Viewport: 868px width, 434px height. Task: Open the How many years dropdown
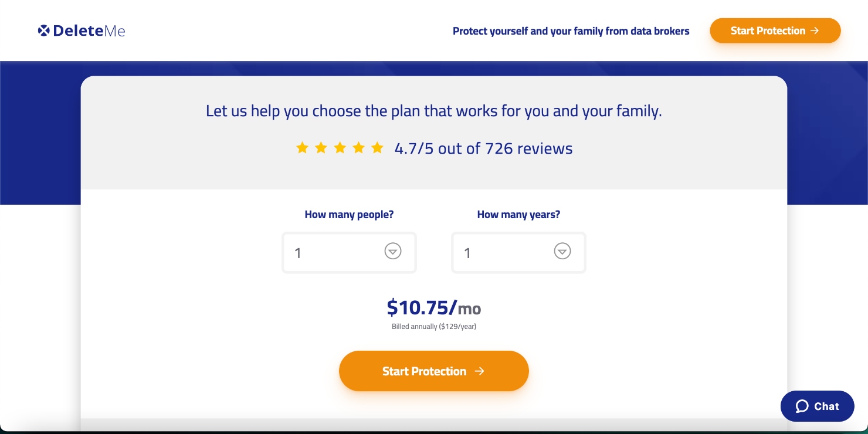tap(518, 253)
